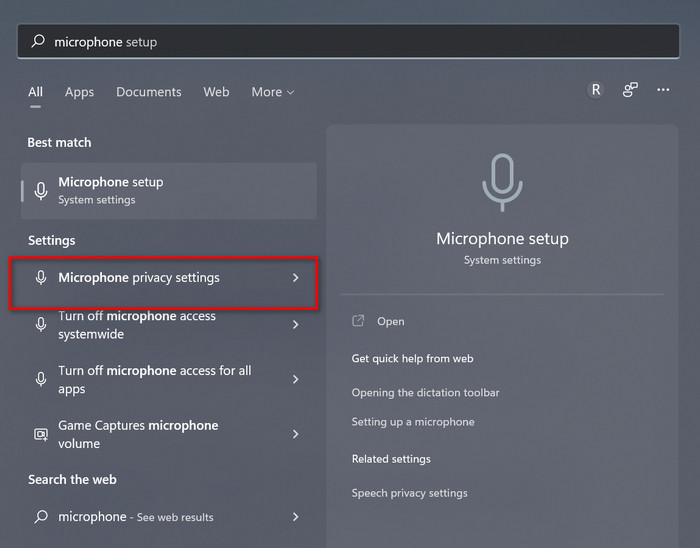Image resolution: width=700 pixels, height=548 pixels.
Task: Click microphone icon beside access for all apps
Action: click(x=41, y=379)
